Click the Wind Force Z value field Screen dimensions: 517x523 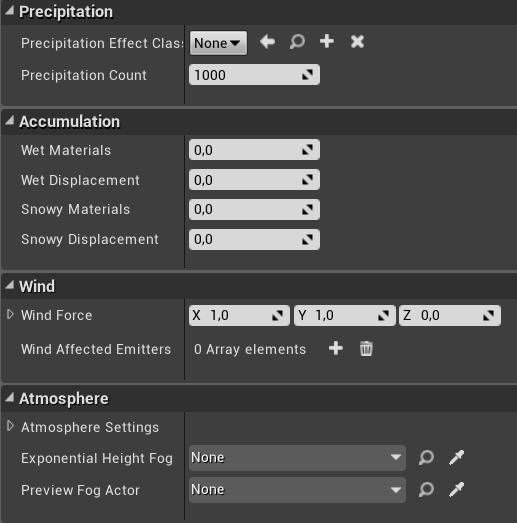click(x=450, y=315)
